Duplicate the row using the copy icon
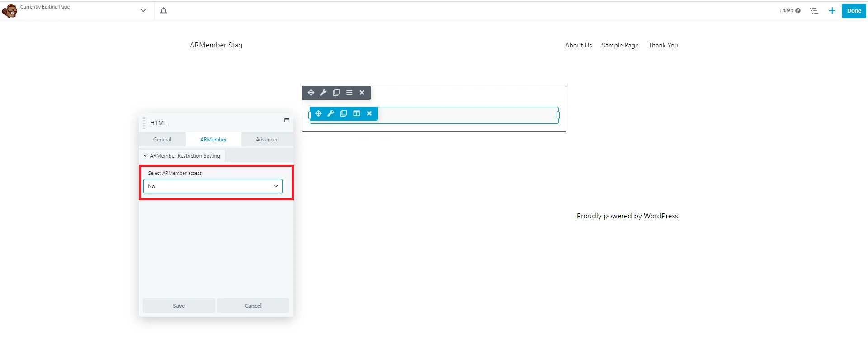This screenshot has width=868, height=353. (x=336, y=93)
